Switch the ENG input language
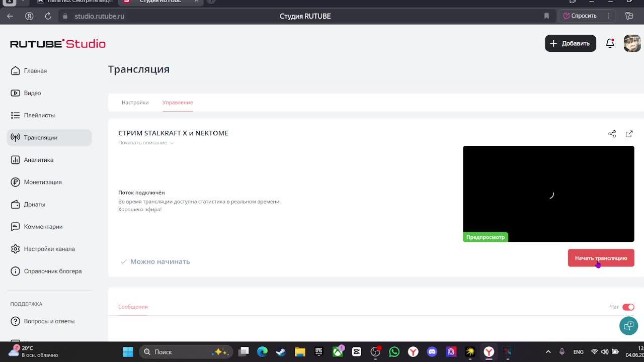The width and height of the screenshot is (644, 362). pyautogui.click(x=579, y=352)
